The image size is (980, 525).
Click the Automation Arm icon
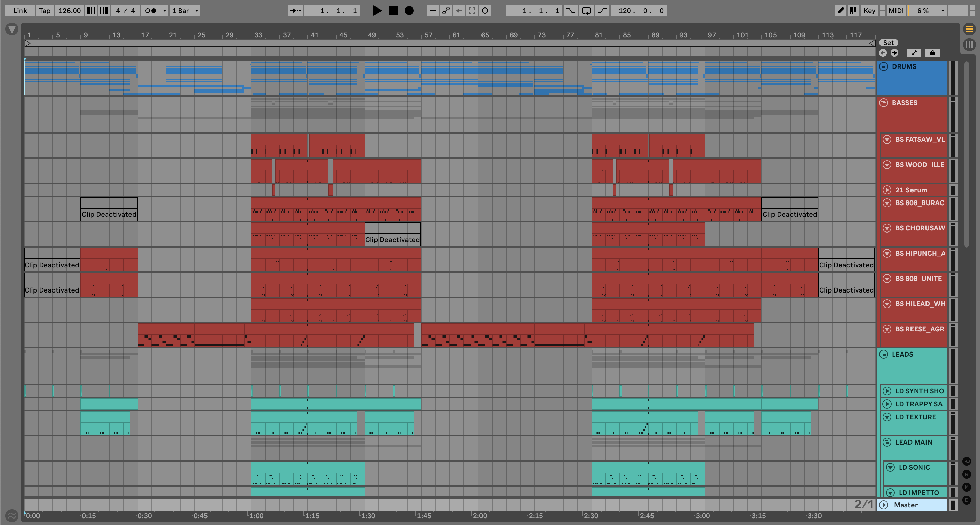(x=446, y=11)
